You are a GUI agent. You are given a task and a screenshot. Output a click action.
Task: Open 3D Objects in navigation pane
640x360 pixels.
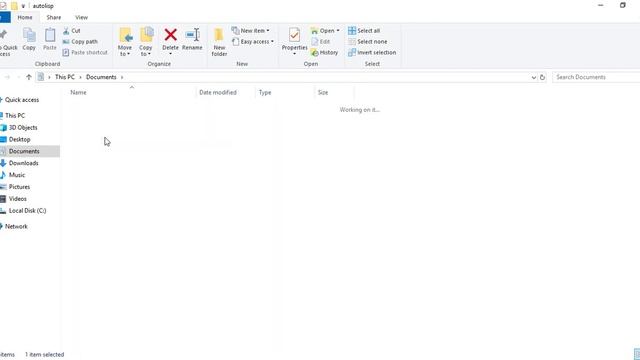[x=23, y=128]
